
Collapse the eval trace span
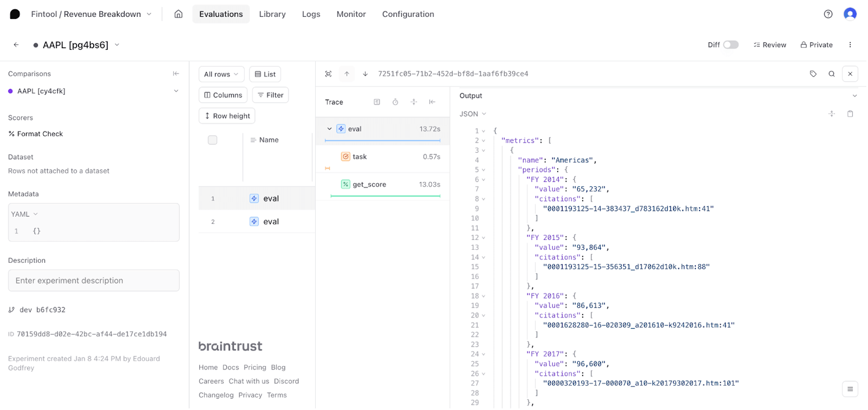pyautogui.click(x=329, y=129)
